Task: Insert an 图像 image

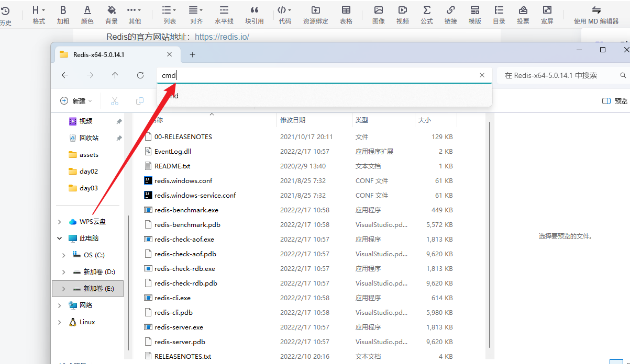Action: click(379, 15)
